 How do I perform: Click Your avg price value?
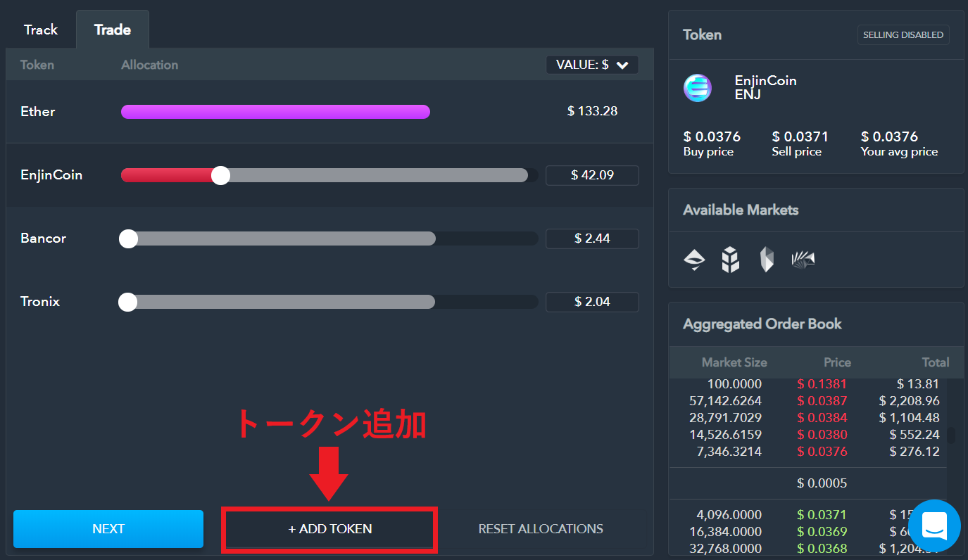[889, 136]
